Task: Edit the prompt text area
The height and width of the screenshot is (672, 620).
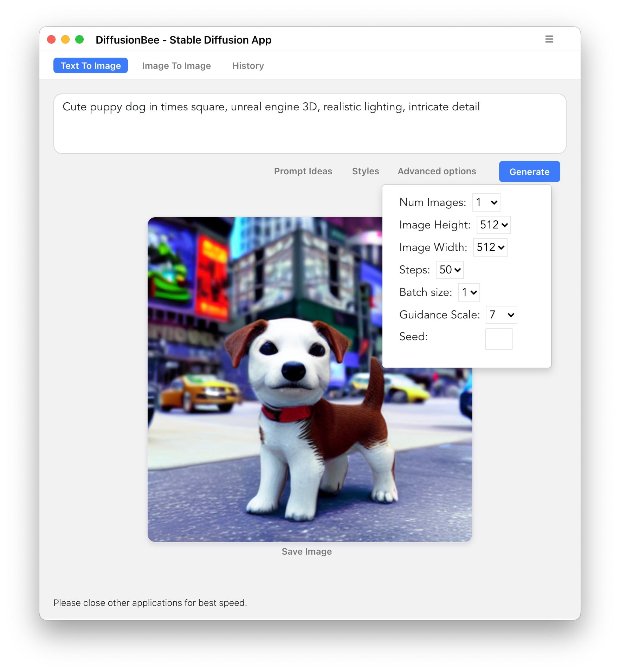Action: pos(309,123)
